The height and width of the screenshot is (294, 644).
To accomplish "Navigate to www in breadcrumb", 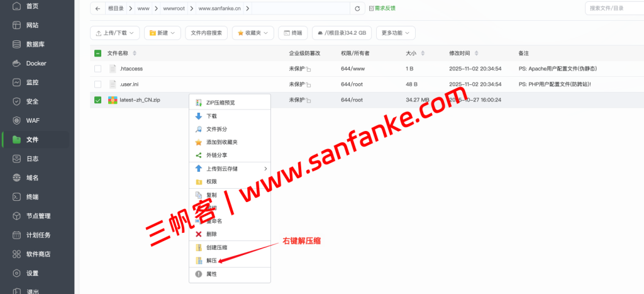I will tap(143, 9).
